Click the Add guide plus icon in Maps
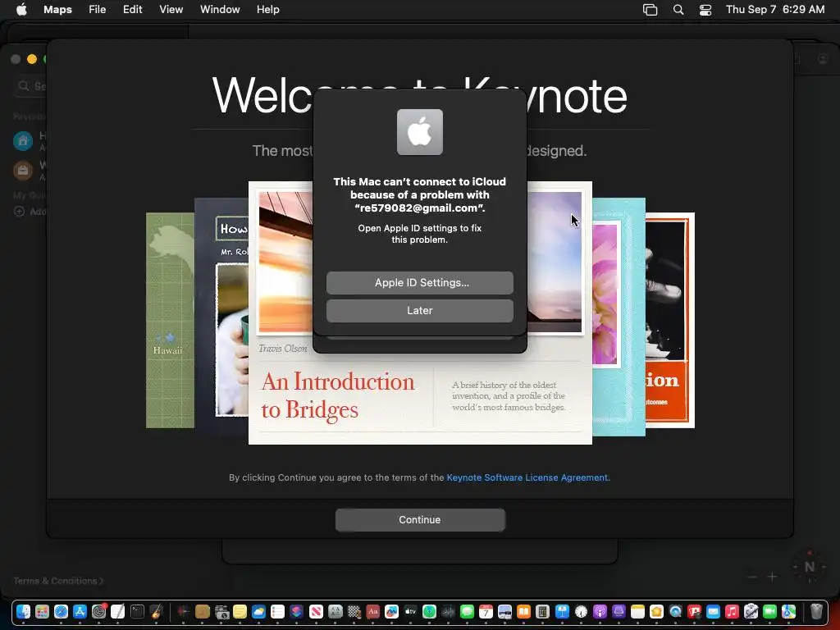Image resolution: width=840 pixels, height=630 pixels. [x=20, y=211]
